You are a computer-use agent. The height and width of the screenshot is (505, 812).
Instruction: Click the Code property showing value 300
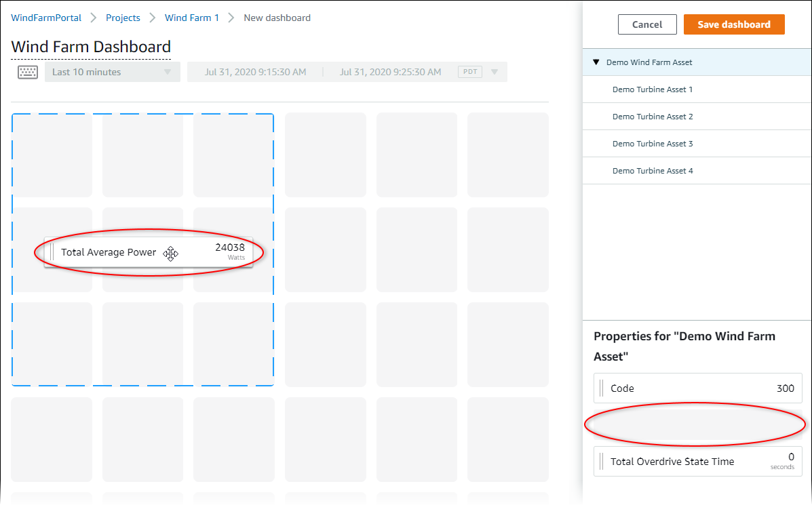(697, 388)
